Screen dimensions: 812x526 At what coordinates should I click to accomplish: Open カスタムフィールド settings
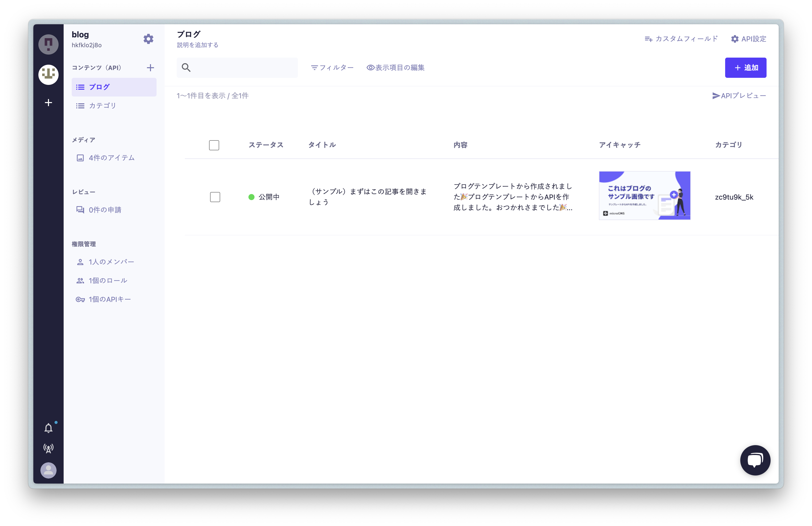[x=681, y=39]
